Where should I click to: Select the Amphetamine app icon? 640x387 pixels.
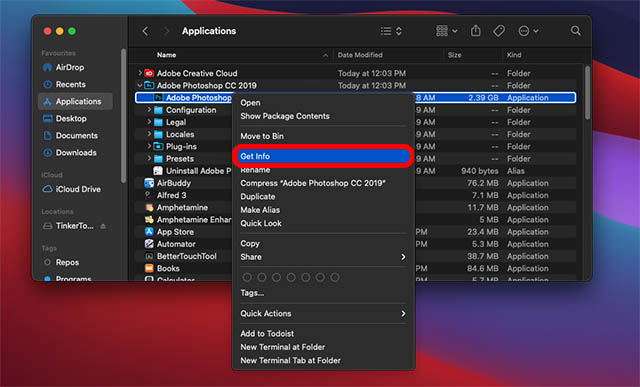click(x=149, y=207)
